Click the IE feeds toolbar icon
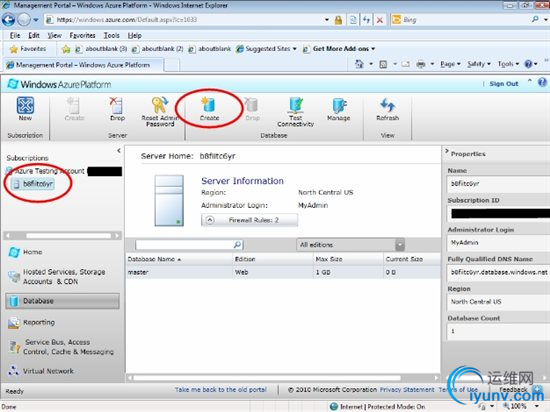This screenshot has height=412, width=550. pyautogui.click(x=383, y=64)
